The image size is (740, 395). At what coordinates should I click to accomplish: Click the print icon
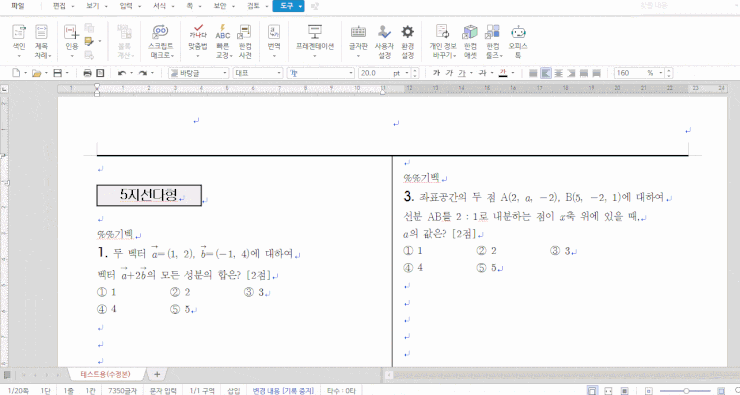(x=87, y=73)
